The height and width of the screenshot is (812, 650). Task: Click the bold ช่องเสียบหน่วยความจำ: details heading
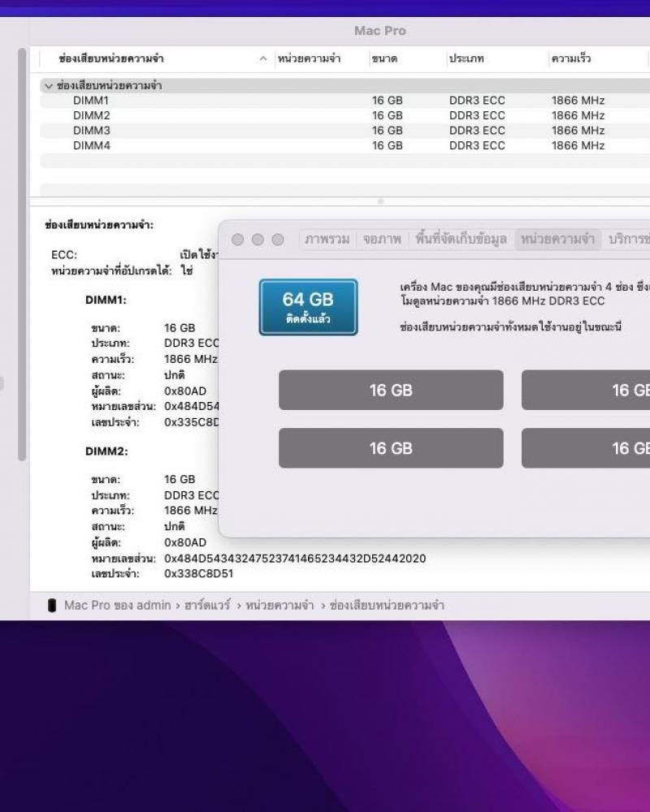coord(99,225)
